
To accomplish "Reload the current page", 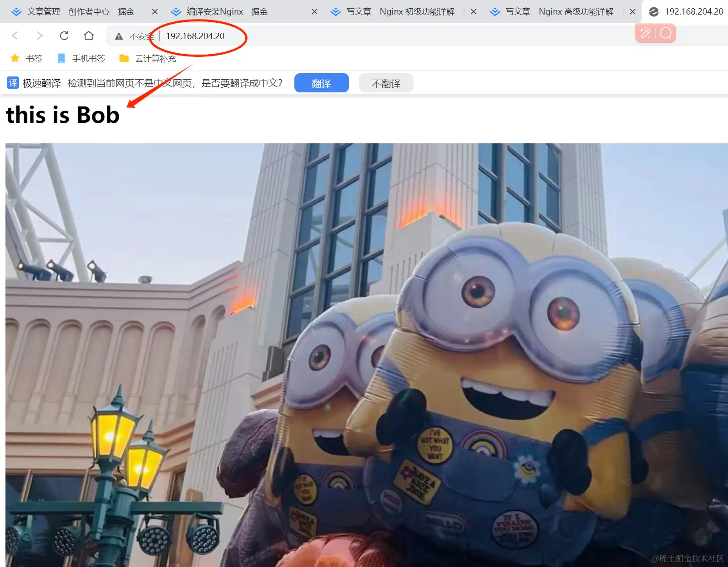I will 64,35.
